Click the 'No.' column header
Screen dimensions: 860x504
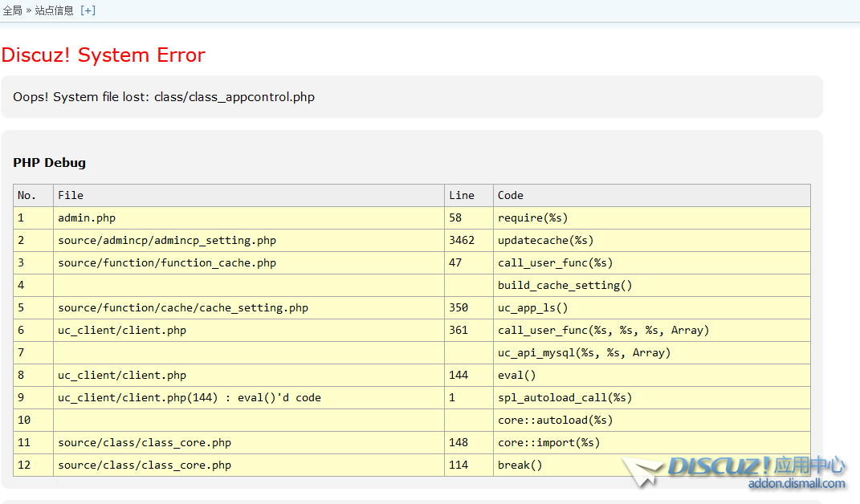[x=34, y=195]
